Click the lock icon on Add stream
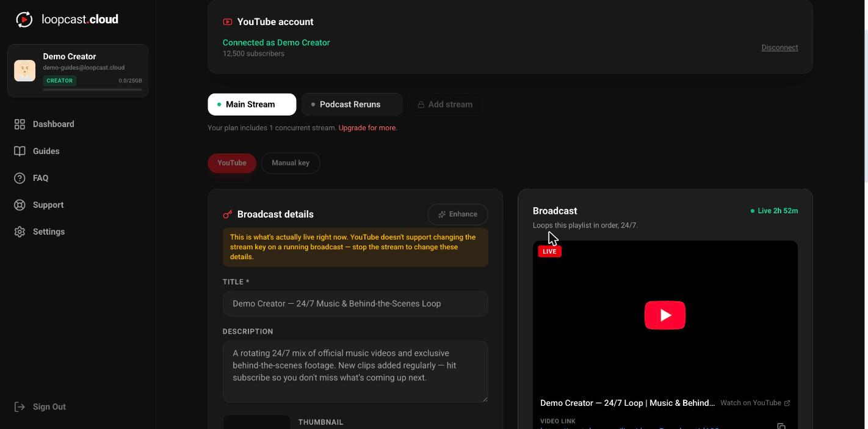Image resolution: width=868 pixels, height=429 pixels. 421,105
